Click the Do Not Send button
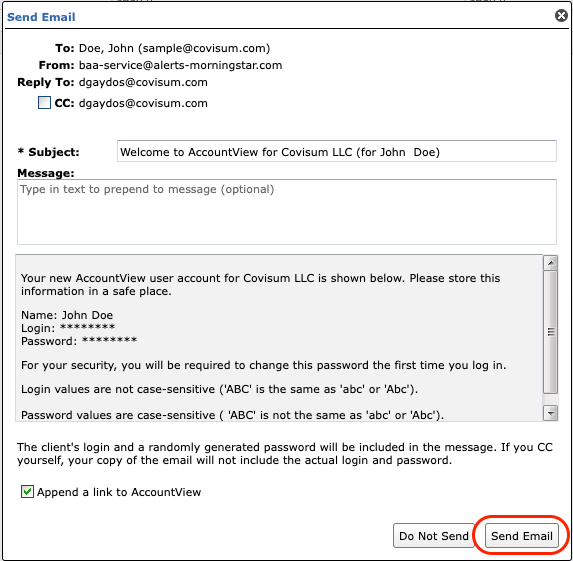Image resolution: width=573 pixels, height=561 pixels. point(433,536)
